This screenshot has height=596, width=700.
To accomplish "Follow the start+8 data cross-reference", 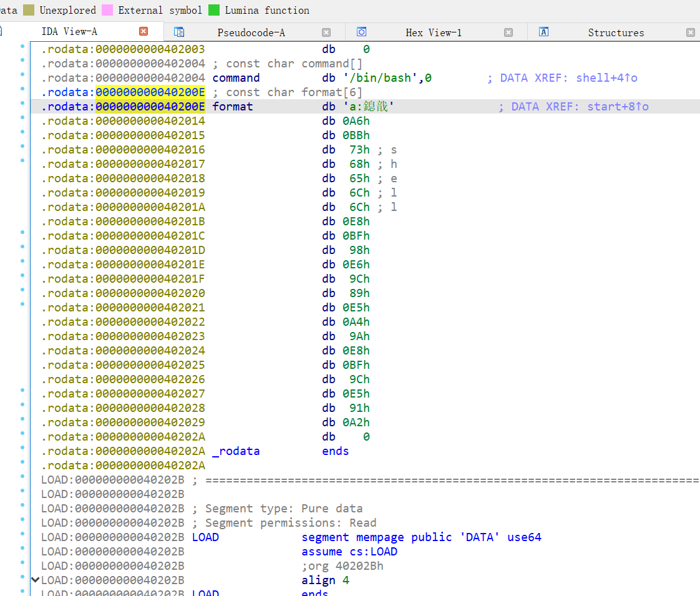I will click(618, 107).
